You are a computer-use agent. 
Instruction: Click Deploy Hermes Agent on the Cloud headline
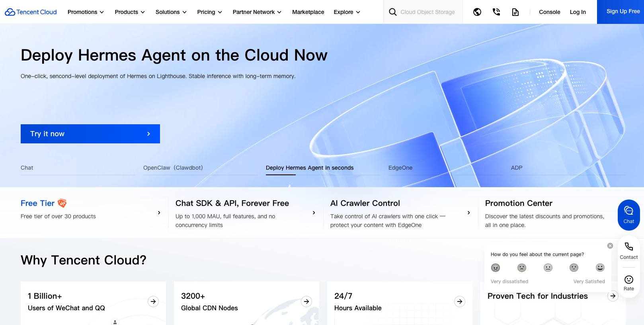point(174,55)
